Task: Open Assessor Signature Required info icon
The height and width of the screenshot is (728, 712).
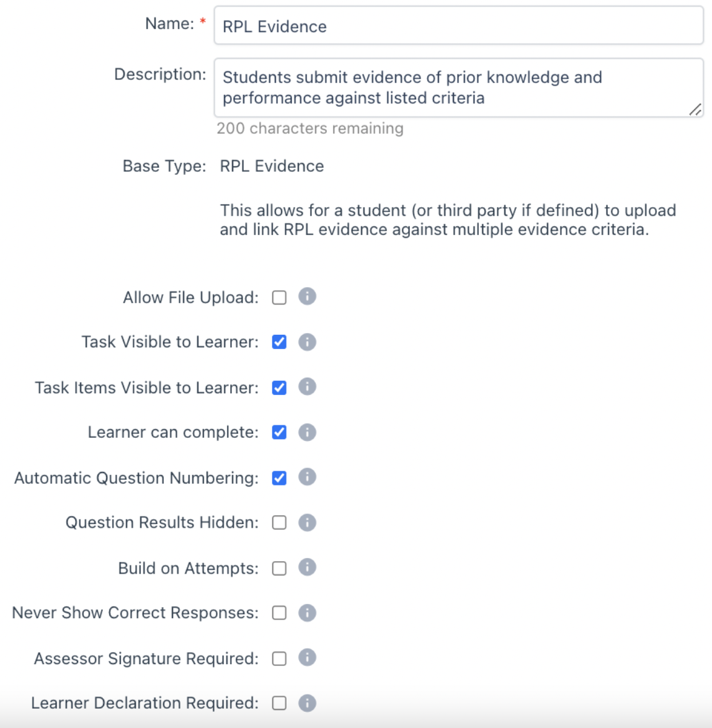Action: click(307, 657)
